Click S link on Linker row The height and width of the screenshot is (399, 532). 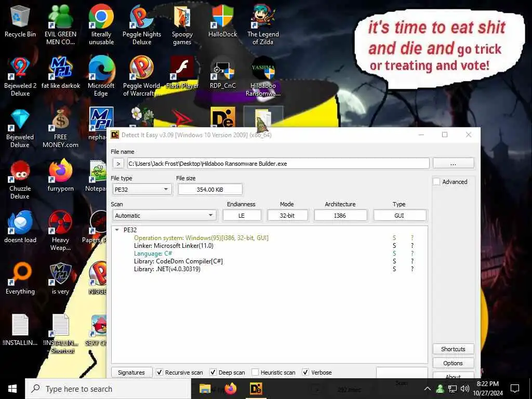click(x=394, y=246)
